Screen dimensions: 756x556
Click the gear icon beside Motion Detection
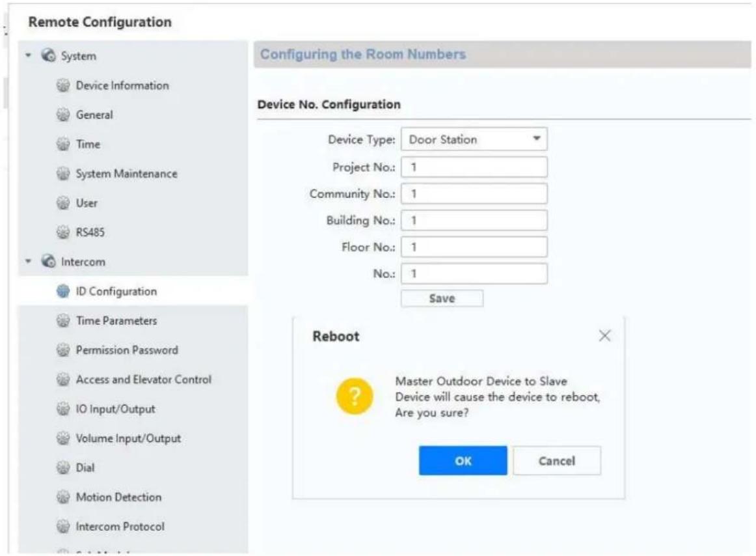click(x=63, y=497)
